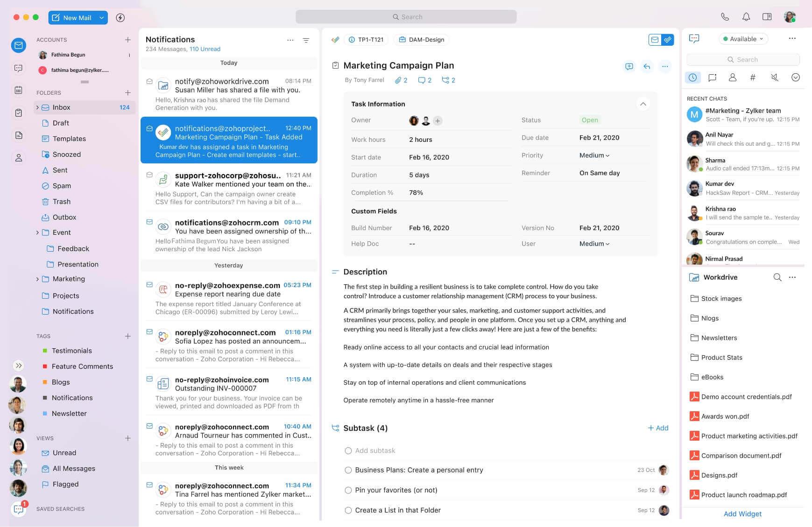The width and height of the screenshot is (812, 527).
Task: Open the User Medium dropdown
Action: click(x=594, y=244)
